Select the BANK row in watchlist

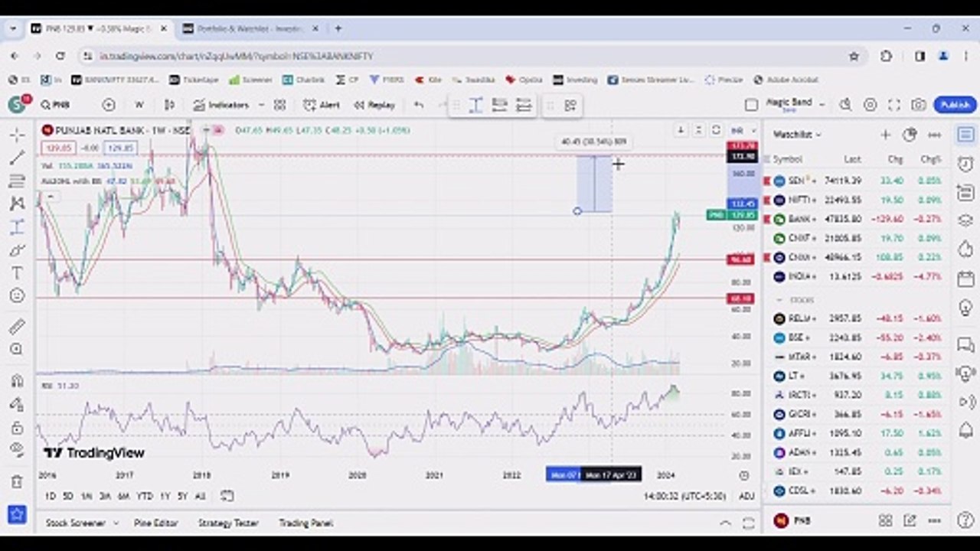(x=857, y=219)
